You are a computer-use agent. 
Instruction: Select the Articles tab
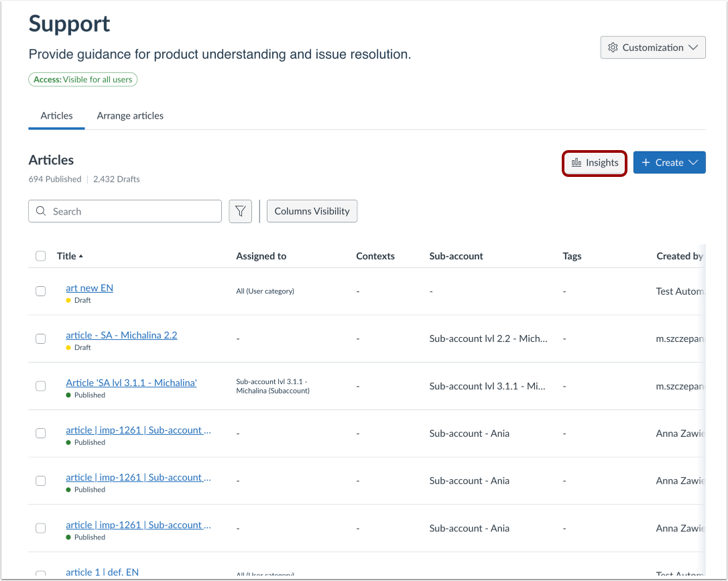[x=56, y=115]
